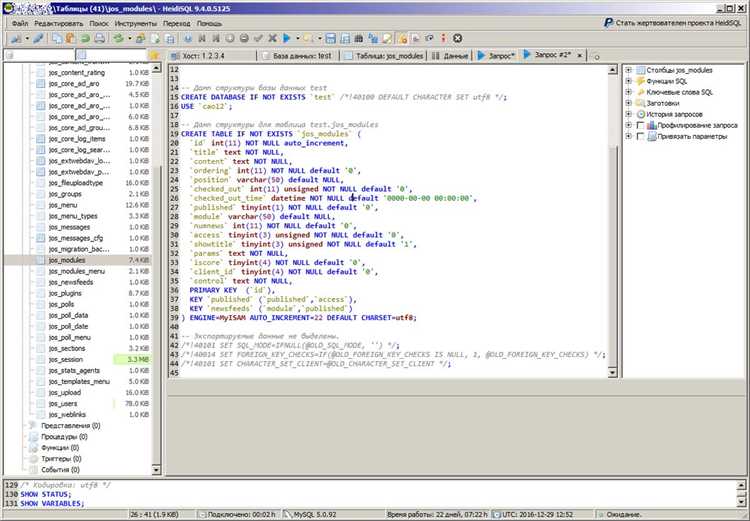Expand the Заготовки node
This screenshot has height=521, width=750.
pos(629,103)
